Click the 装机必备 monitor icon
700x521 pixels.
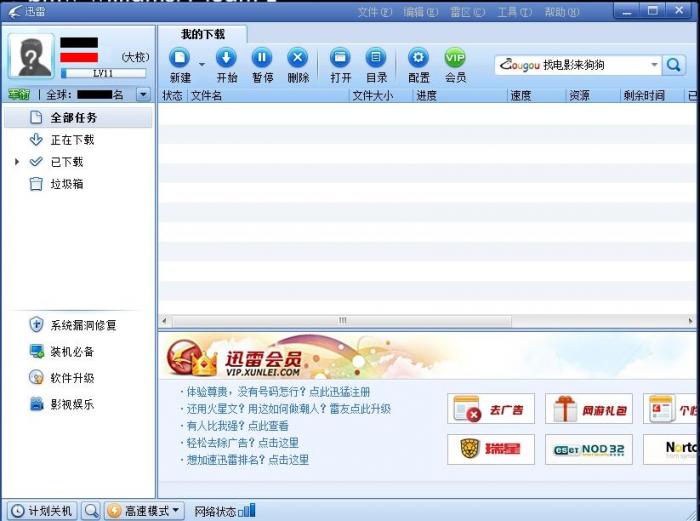(x=36, y=351)
